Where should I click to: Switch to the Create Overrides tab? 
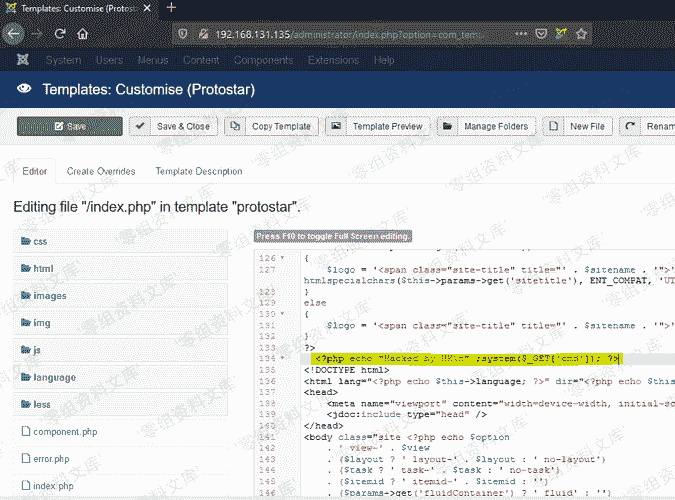(x=101, y=171)
